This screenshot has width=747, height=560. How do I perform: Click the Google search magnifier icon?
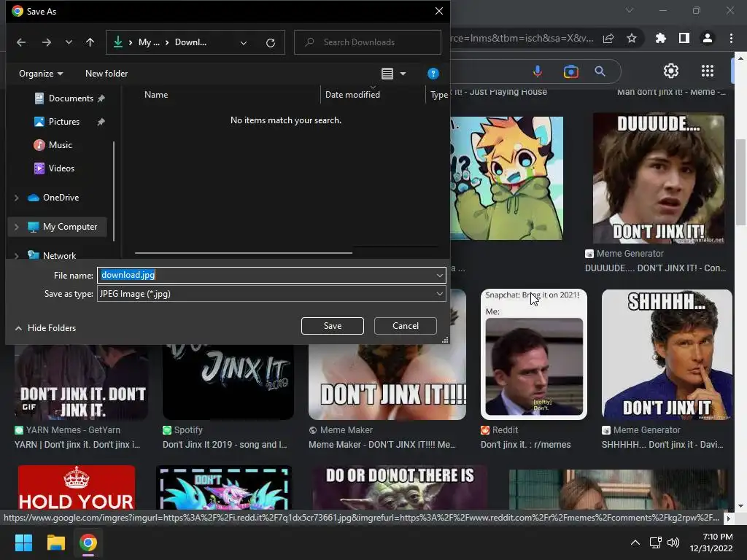pos(600,71)
